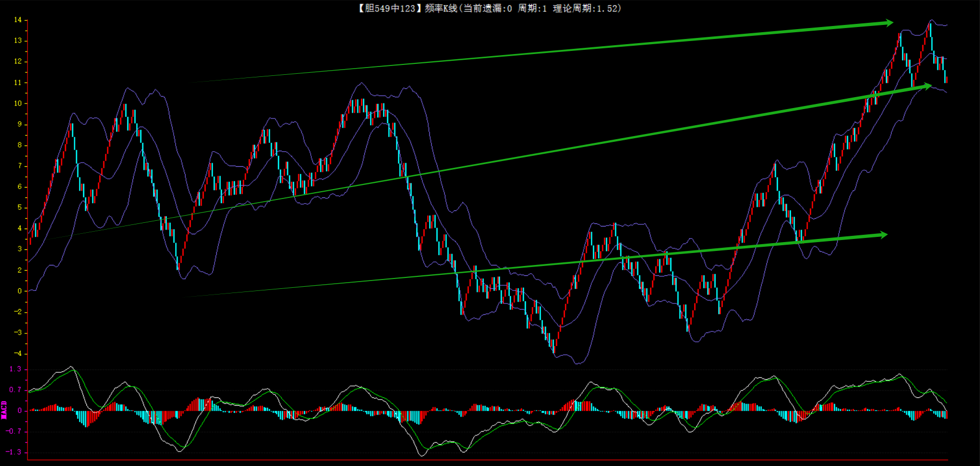980x466 pixels.
Task: Click the chart title text at top
Action: coord(488,8)
